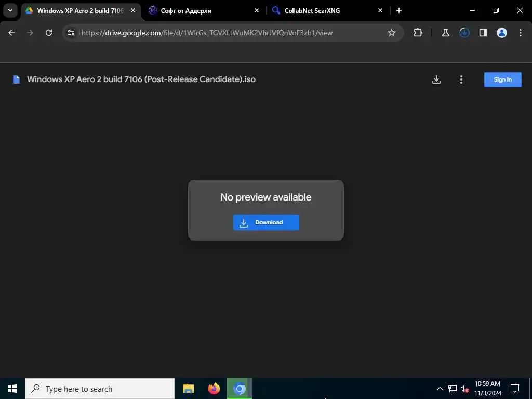Open the tab search dropdown arrow
Screen dimensions: 532x399
pyautogui.click(x=10, y=10)
